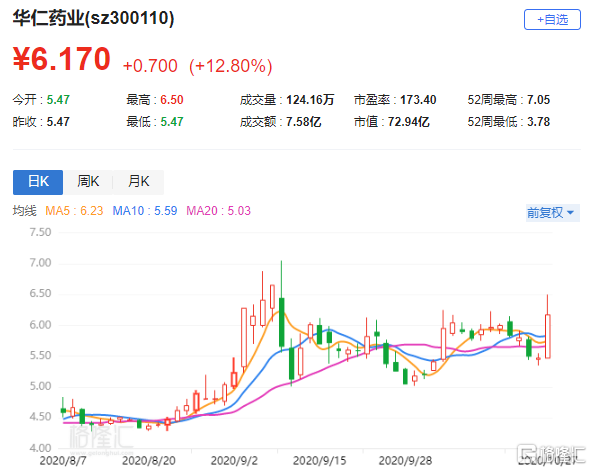Click the 成交量 value 124.16万
Image resolution: width=592 pixels, height=471 pixels.
pyautogui.click(x=310, y=100)
